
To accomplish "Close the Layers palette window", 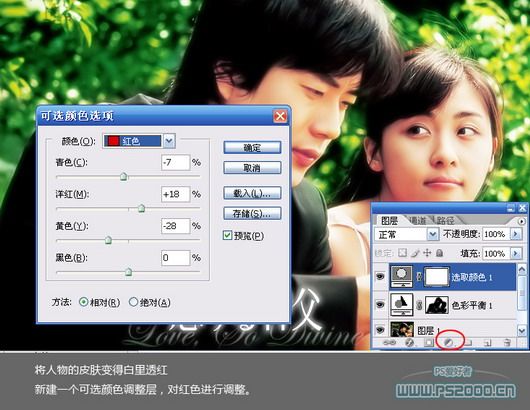I will click(x=522, y=208).
